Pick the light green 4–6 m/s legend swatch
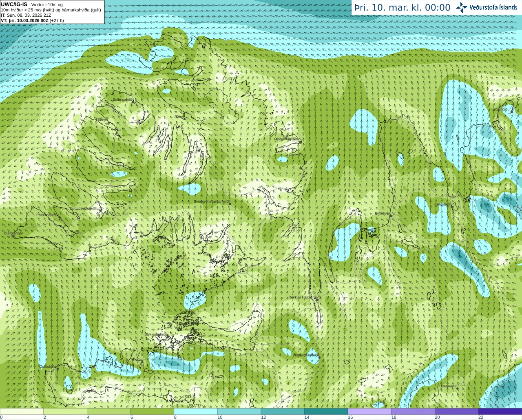 pyautogui.click(x=108, y=411)
